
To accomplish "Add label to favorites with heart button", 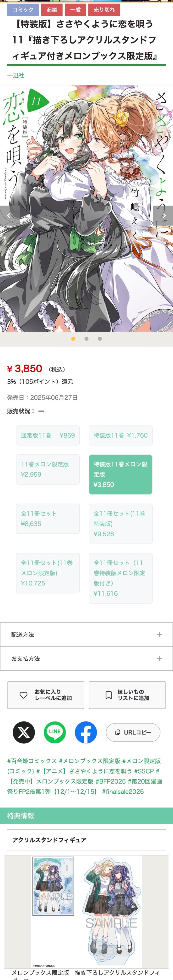I will pos(46,695).
